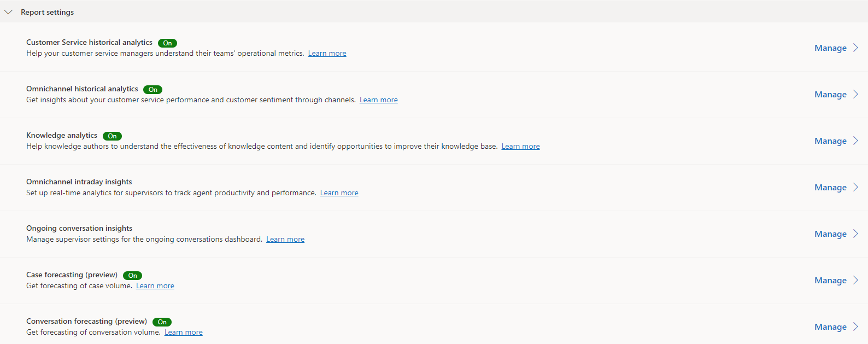Click On badge next to Customer Service historical analytics
This screenshot has height=344, width=868.
pyautogui.click(x=167, y=43)
